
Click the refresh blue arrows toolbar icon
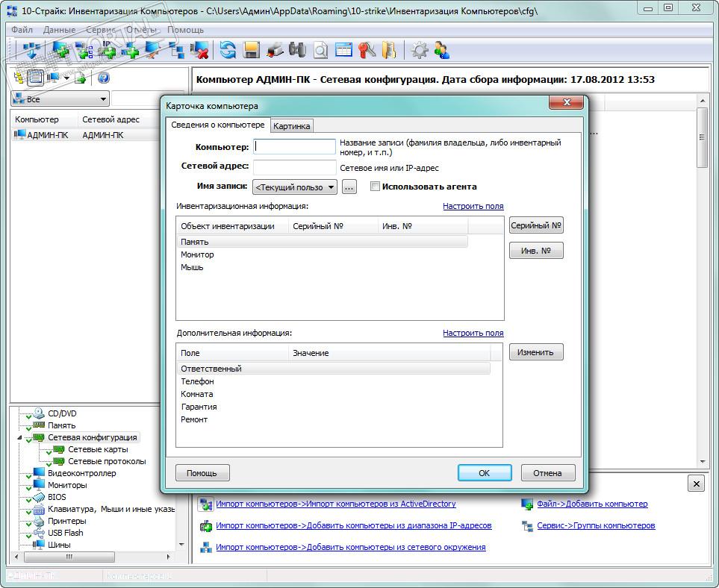pos(228,51)
